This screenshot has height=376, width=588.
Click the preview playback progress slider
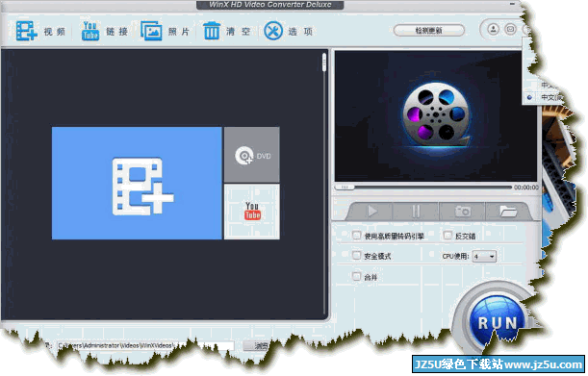coord(423,187)
